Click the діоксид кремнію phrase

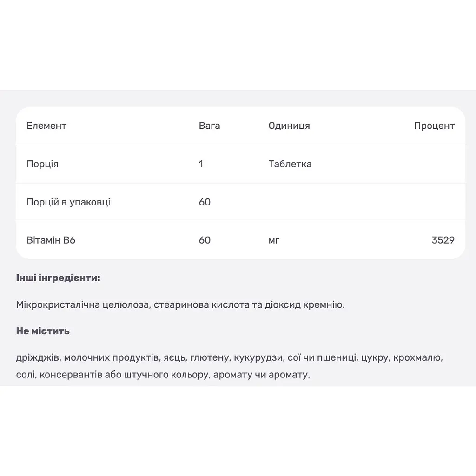[304, 304]
